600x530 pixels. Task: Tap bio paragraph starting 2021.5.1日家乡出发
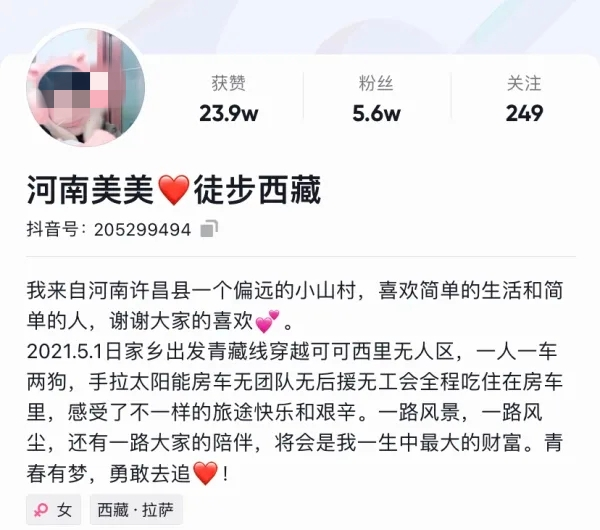point(295,412)
